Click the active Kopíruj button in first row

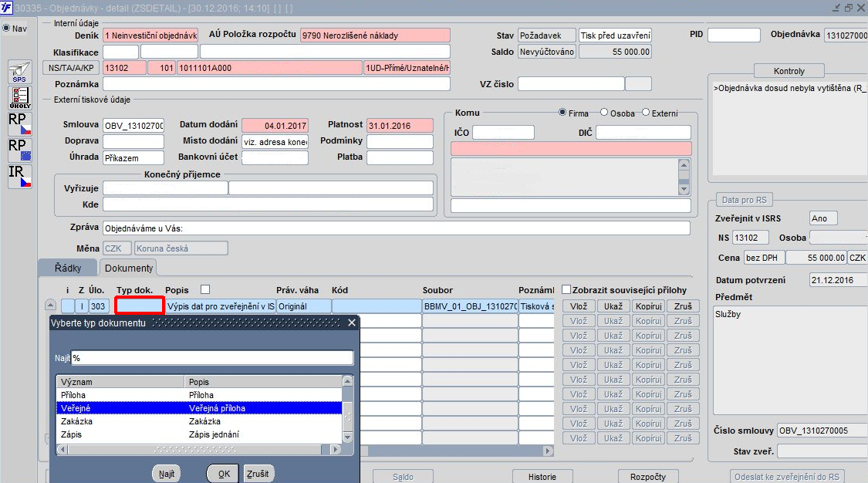pyautogui.click(x=648, y=306)
